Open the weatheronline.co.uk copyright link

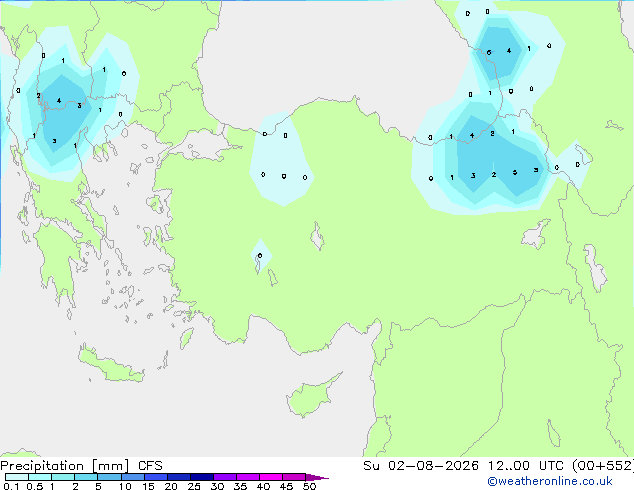550,481
